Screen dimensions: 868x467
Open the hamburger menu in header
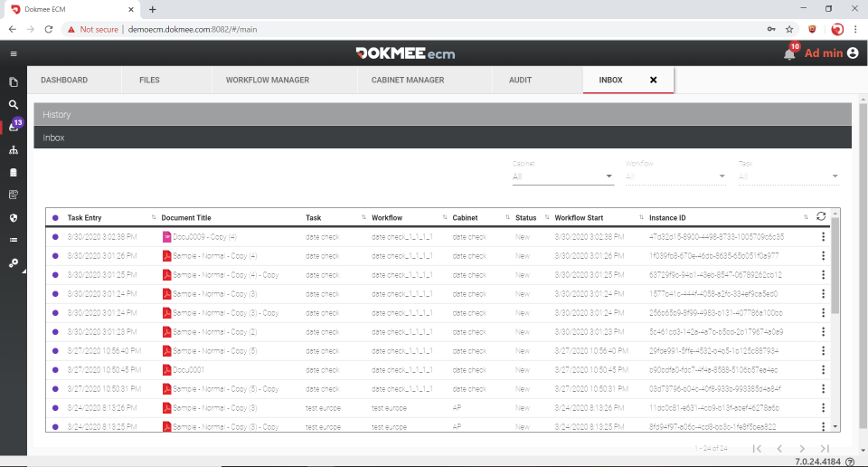[14, 53]
